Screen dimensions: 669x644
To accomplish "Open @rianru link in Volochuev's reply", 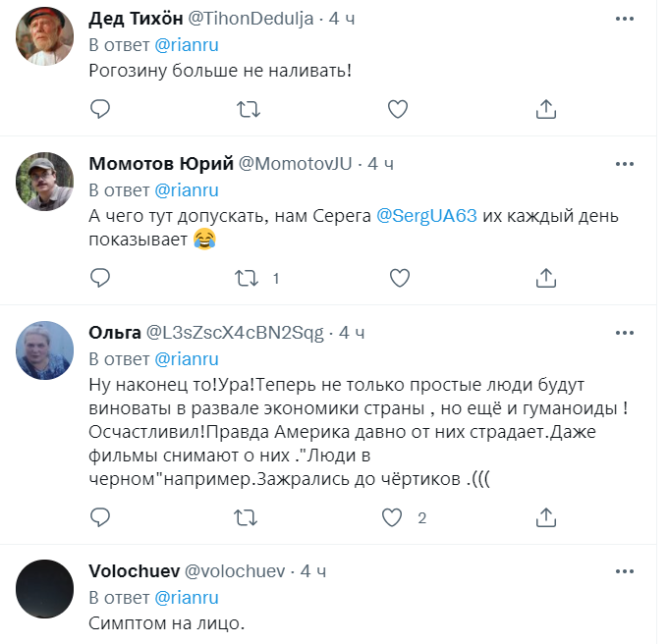I will click(187, 597).
